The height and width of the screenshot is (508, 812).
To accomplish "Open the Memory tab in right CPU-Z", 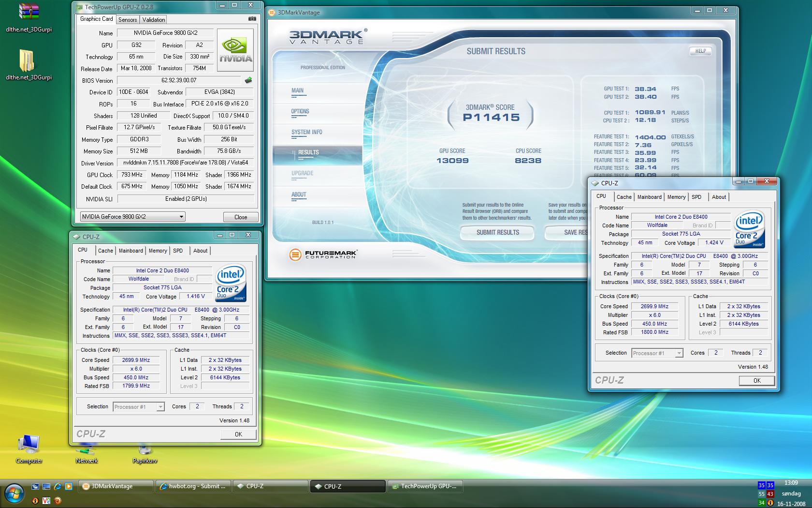I will [x=676, y=197].
